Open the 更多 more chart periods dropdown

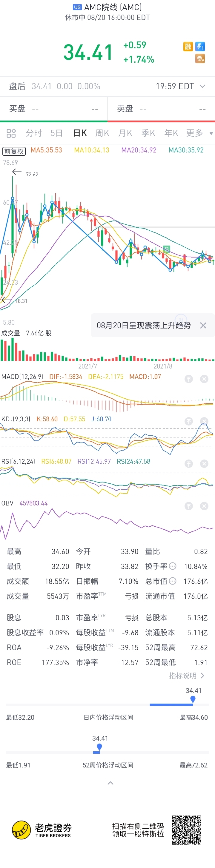(x=199, y=133)
